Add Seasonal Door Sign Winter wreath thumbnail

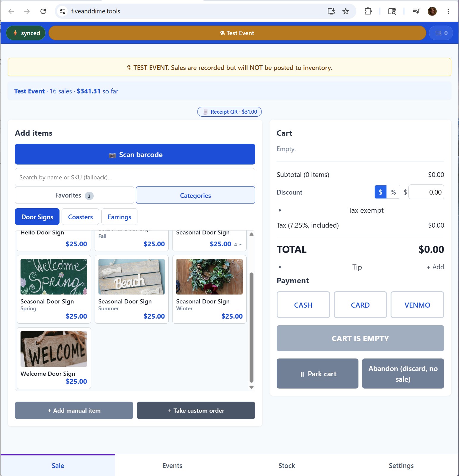tap(209, 277)
